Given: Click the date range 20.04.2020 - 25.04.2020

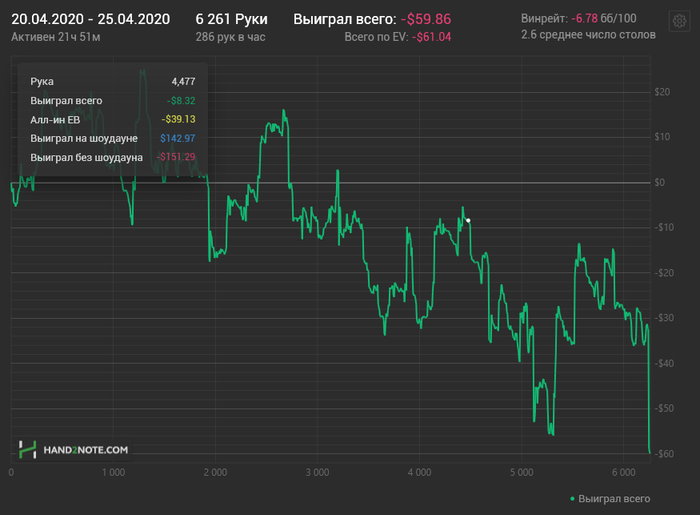Looking at the screenshot, I should tap(91, 19).
